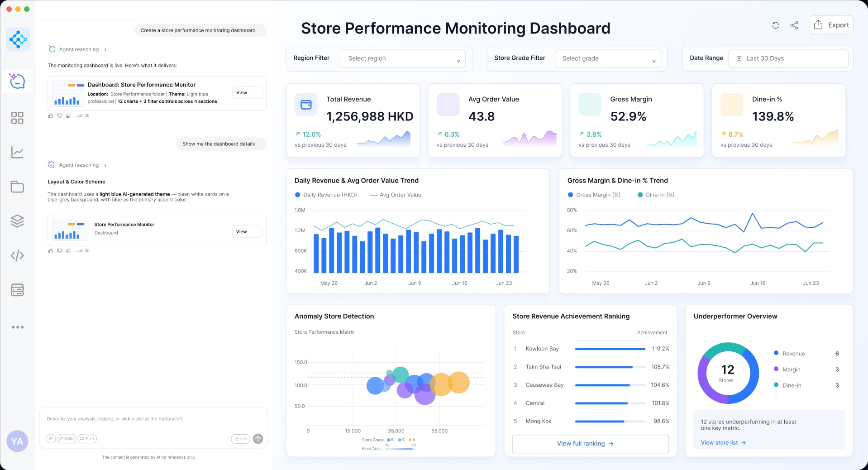Refresh the dashboard with the reload icon
Screen dimensions: 868x470
pos(775,25)
